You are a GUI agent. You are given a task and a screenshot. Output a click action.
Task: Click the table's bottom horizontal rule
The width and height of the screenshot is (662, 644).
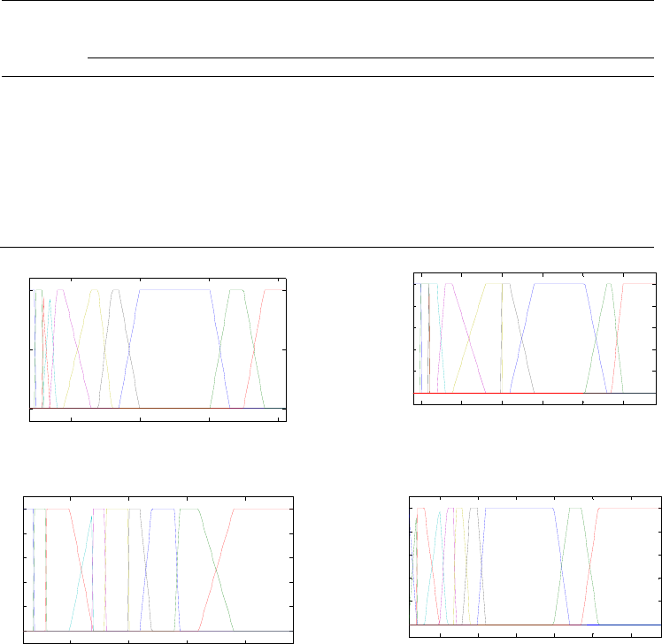pos(331,247)
